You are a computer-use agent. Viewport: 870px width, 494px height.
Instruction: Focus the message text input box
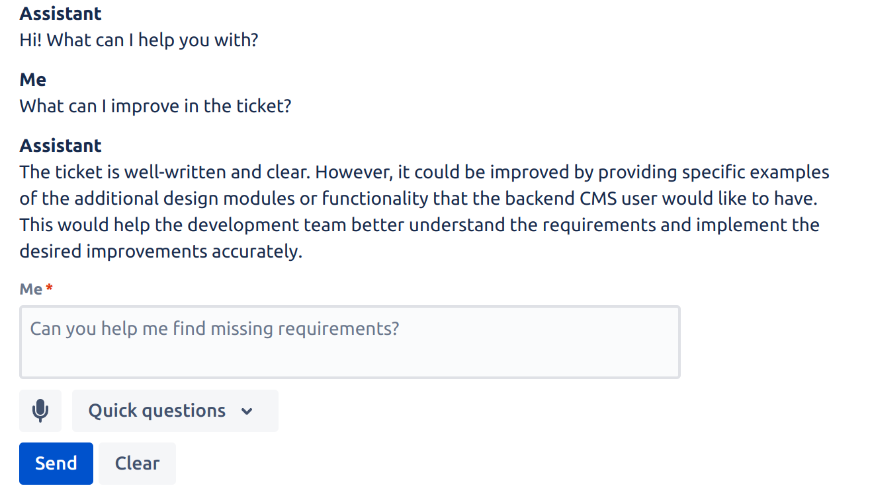tap(349, 342)
